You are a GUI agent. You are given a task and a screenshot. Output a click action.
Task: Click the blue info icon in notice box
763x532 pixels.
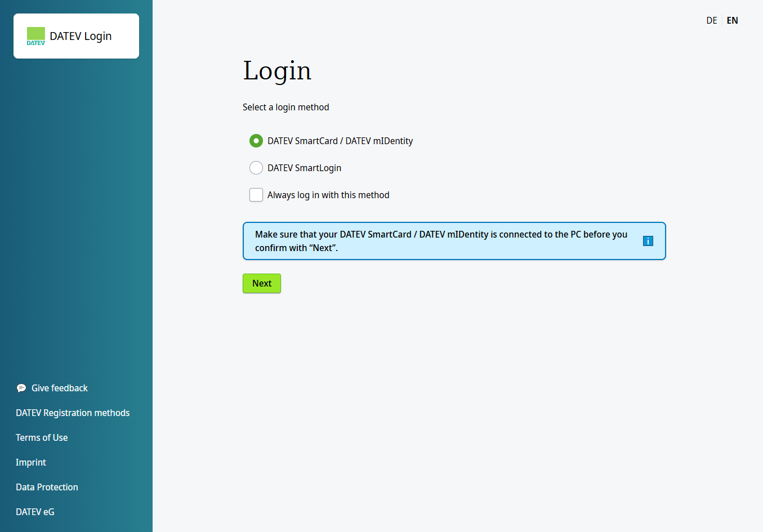point(648,241)
